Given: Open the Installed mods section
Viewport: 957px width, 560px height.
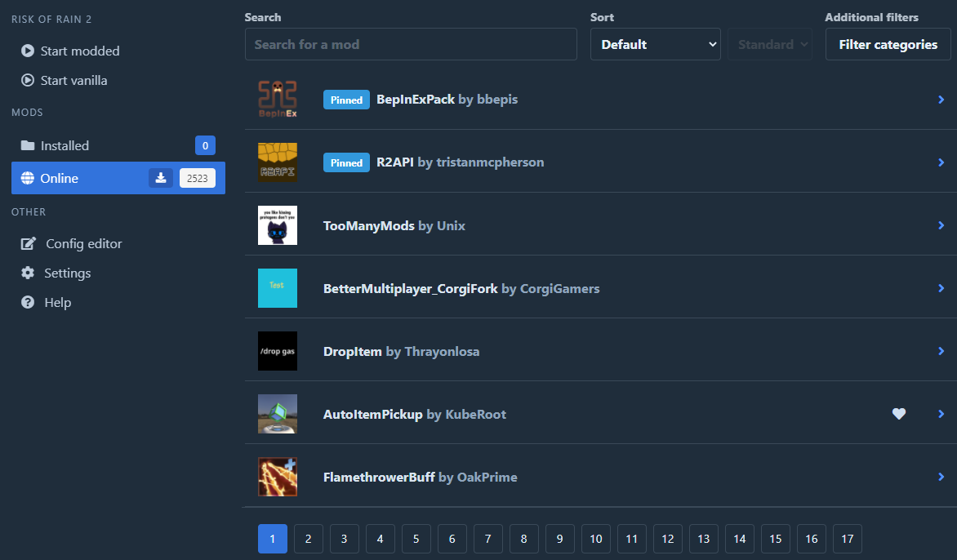Looking at the screenshot, I should point(118,145).
